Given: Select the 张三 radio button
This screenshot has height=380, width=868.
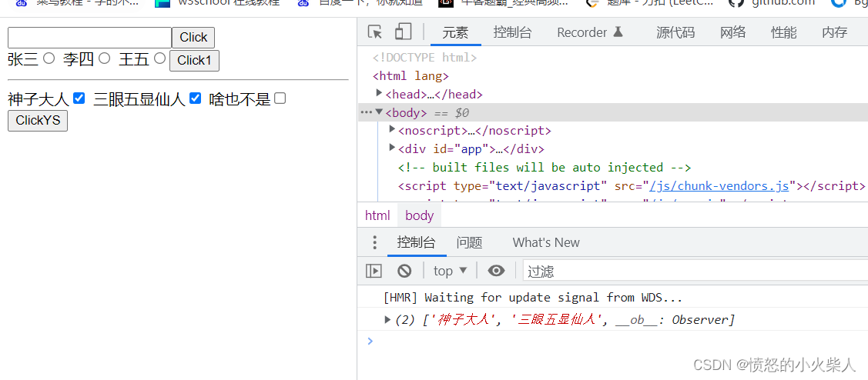Looking at the screenshot, I should point(49,58).
